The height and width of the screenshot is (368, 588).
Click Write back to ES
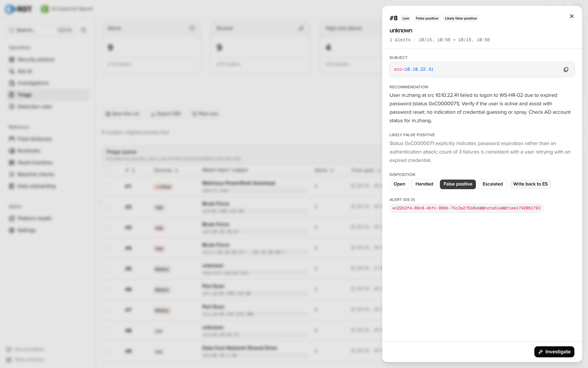(530, 184)
